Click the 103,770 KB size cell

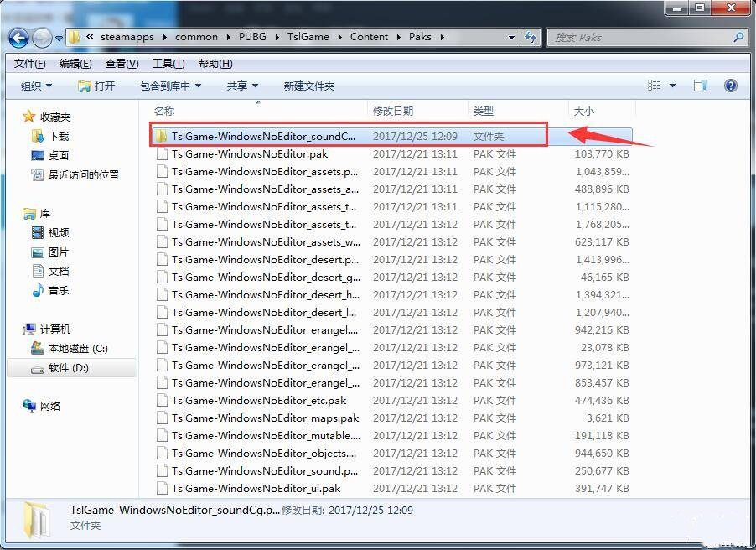pos(602,154)
